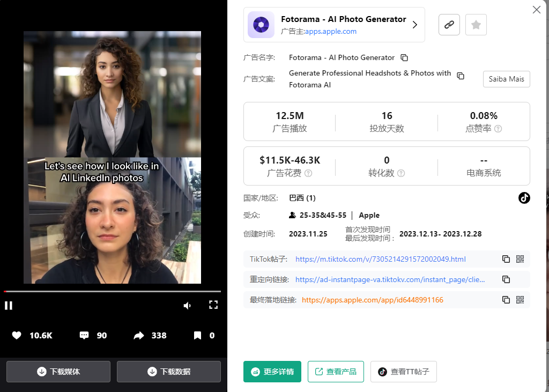Click the copy link chain icon

pyautogui.click(x=449, y=25)
